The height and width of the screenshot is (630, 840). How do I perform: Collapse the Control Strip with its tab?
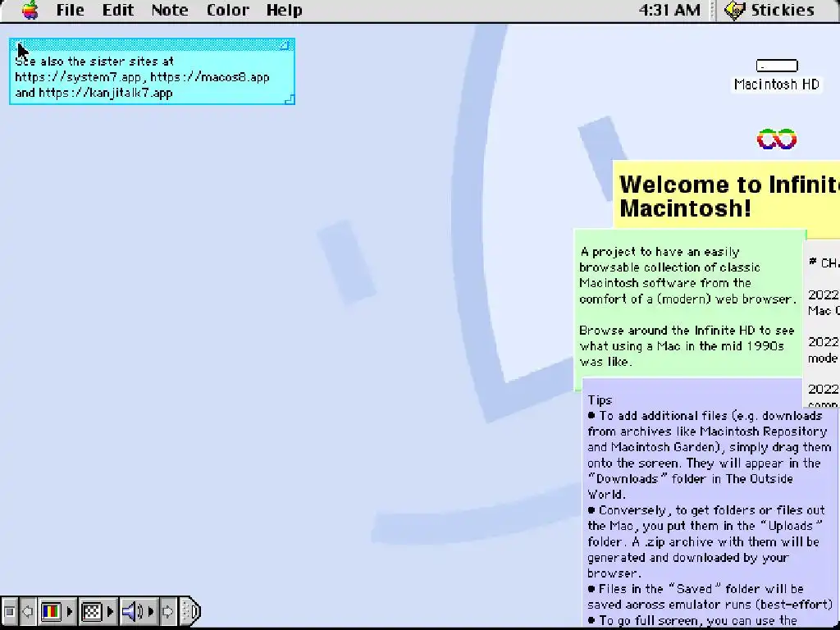[190, 611]
